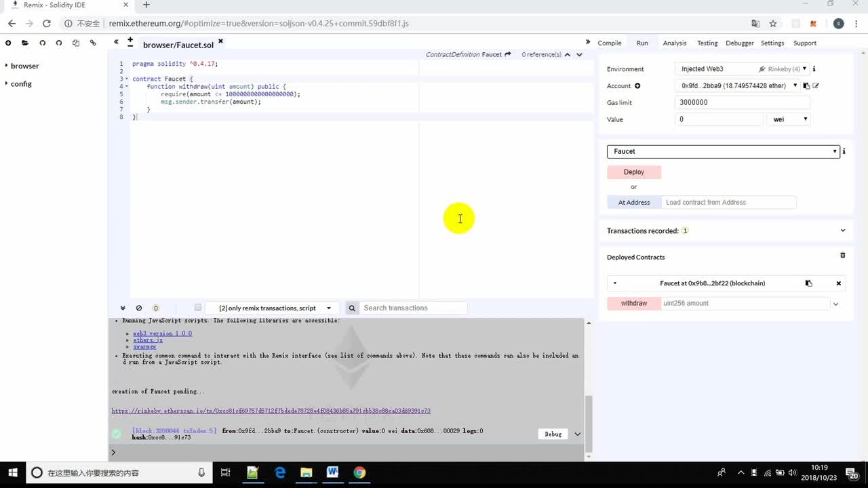Delete all deployed contracts with trash icon
Image resolution: width=868 pixels, height=488 pixels.
(843, 256)
